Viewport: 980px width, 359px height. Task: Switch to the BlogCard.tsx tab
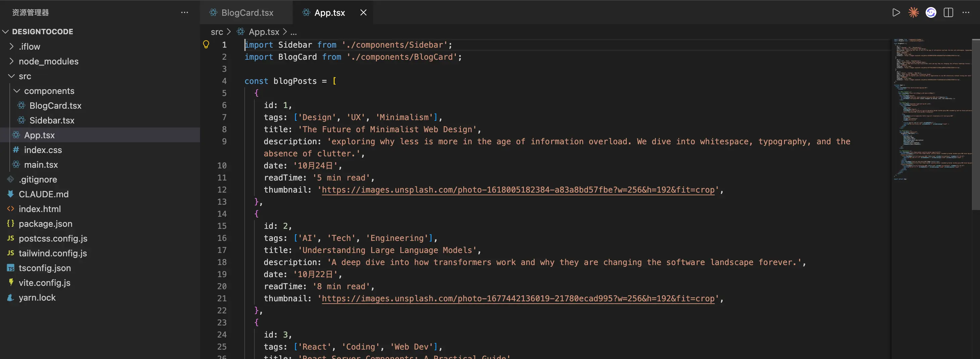[x=247, y=12]
